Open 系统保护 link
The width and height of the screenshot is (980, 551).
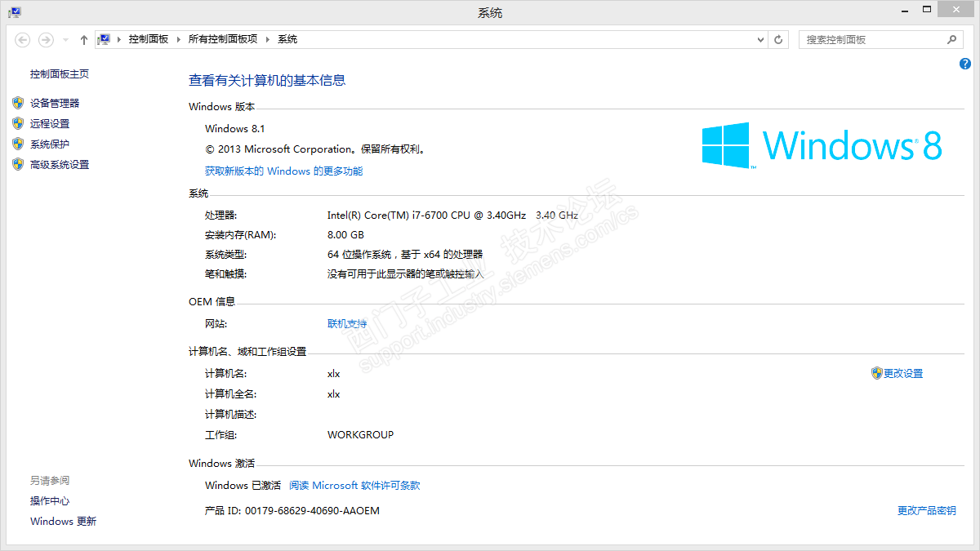[x=50, y=144]
